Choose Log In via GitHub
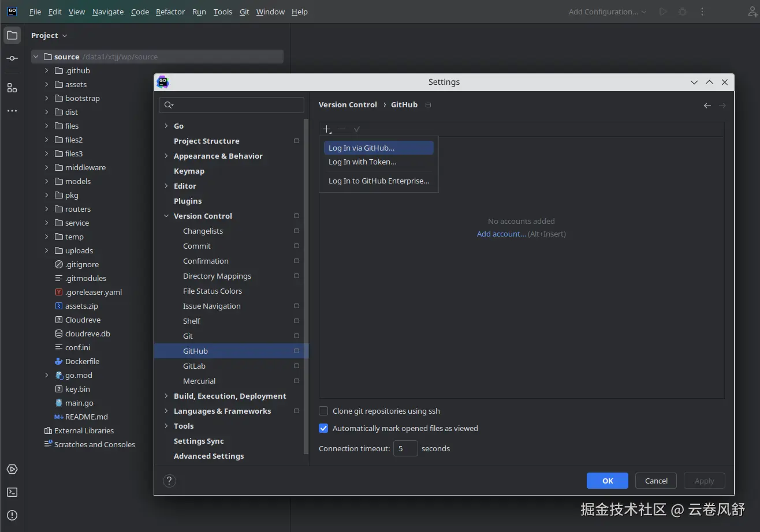 (378, 148)
